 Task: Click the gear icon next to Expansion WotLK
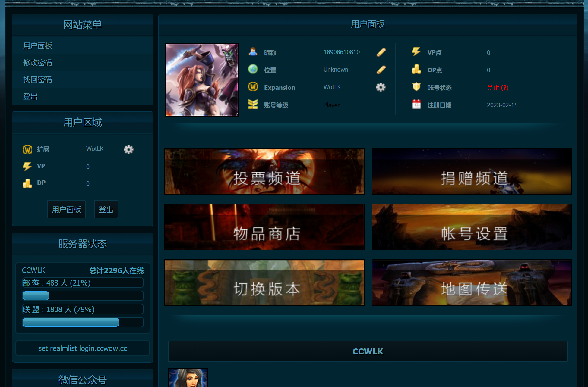[x=381, y=87]
